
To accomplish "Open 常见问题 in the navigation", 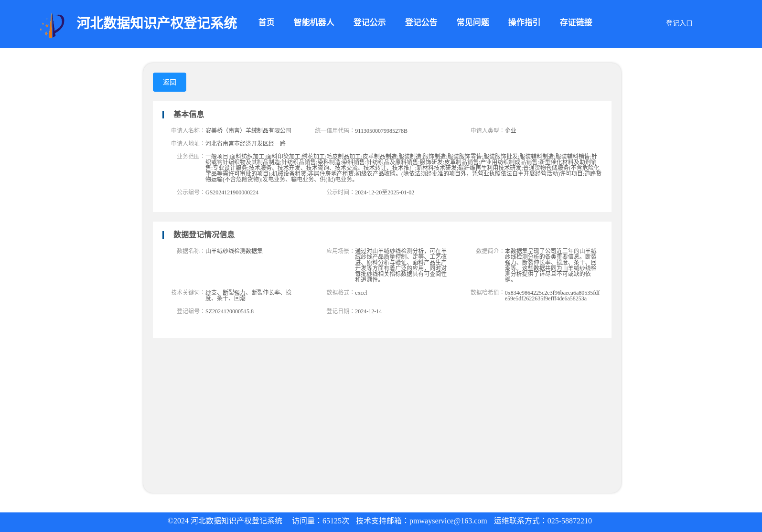I will click(x=472, y=22).
